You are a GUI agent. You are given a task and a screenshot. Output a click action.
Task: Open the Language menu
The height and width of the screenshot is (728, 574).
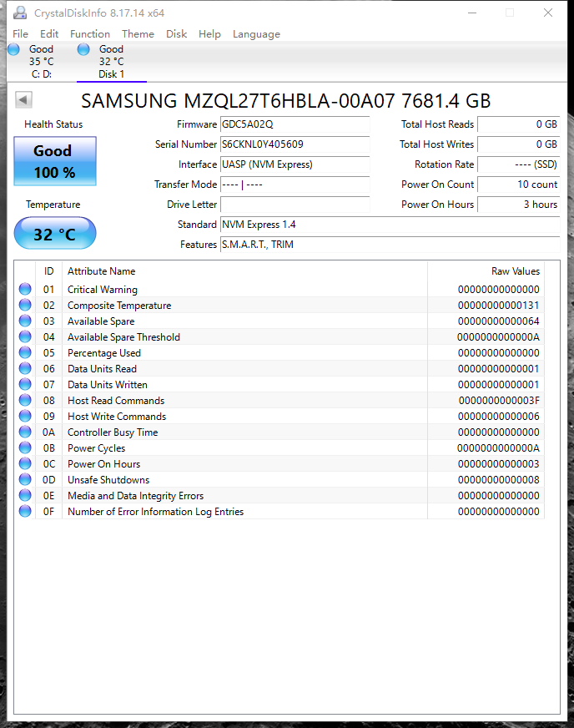[x=257, y=34]
